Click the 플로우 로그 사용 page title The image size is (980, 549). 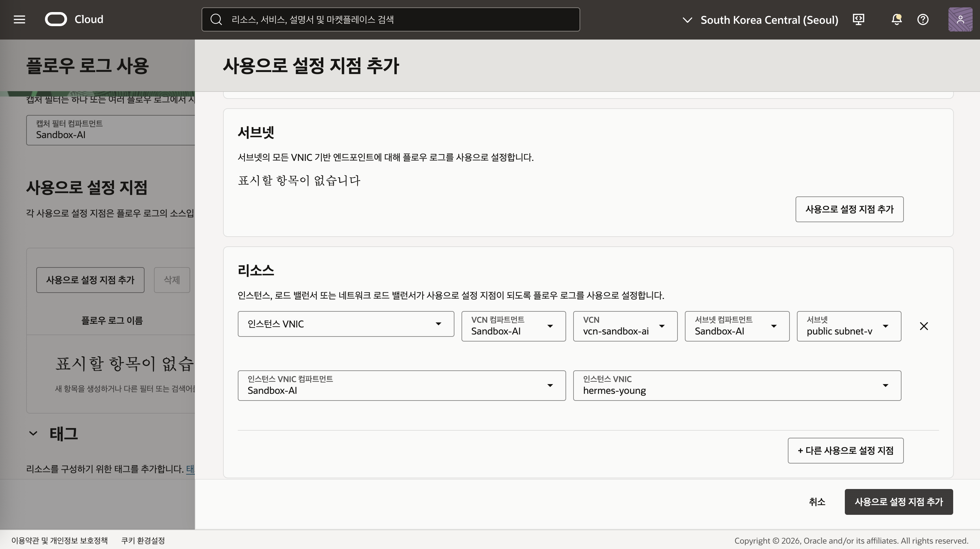click(x=88, y=65)
